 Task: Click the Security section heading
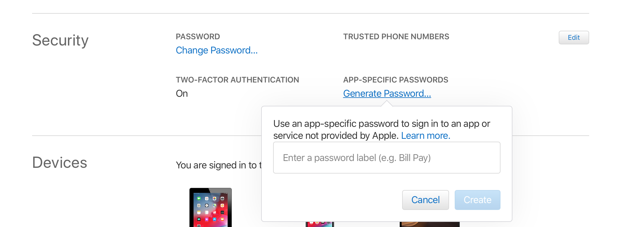(61, 40)
